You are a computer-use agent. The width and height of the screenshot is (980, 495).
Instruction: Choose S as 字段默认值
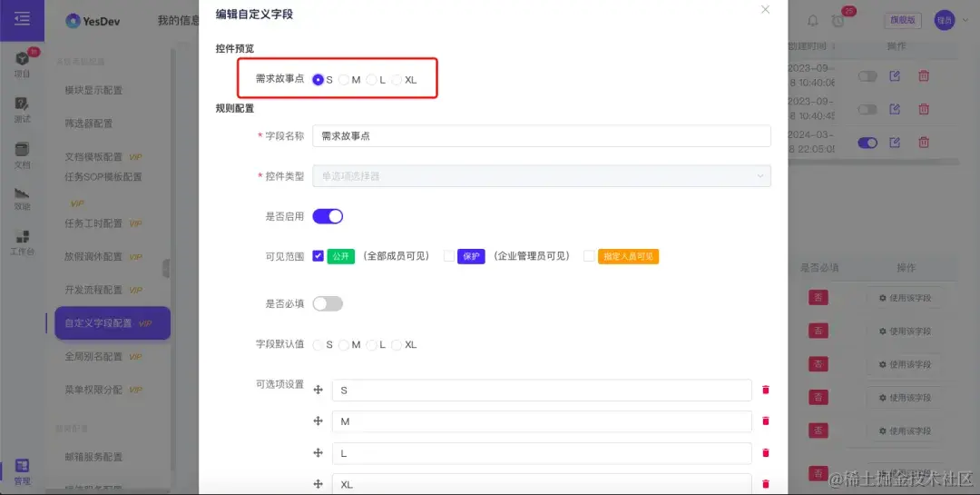(318, 345)
